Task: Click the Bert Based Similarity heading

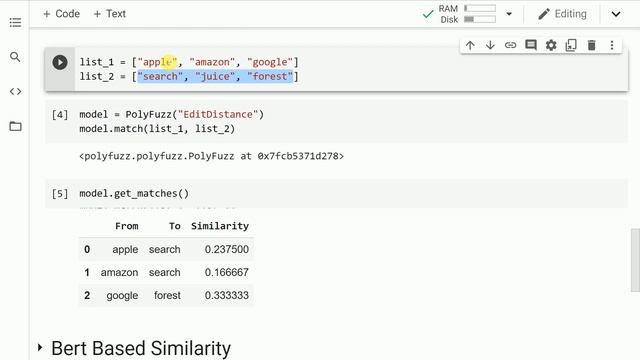Action: [x=141, y=348]
